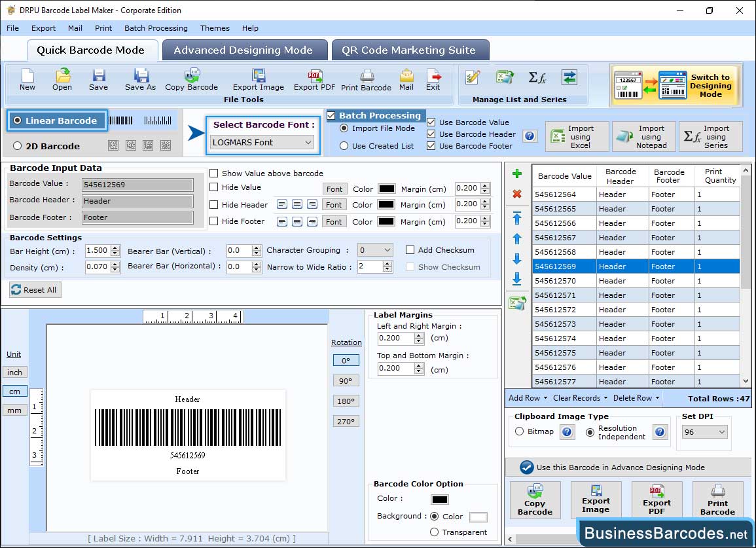Open the Mail tool icon
The width and height of the screenshot is (756, 548).
click(x=406, y=80)
